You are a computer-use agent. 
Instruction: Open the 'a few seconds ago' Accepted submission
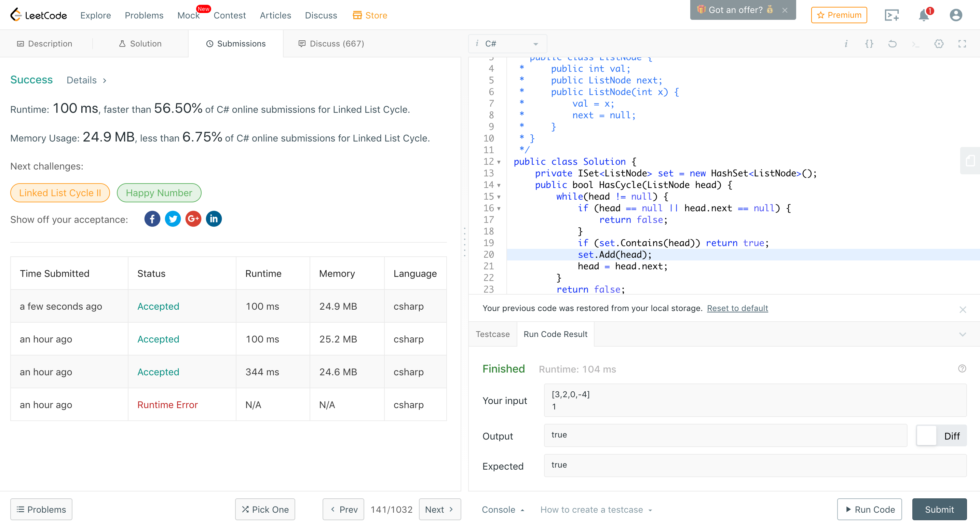coord(158,306)
